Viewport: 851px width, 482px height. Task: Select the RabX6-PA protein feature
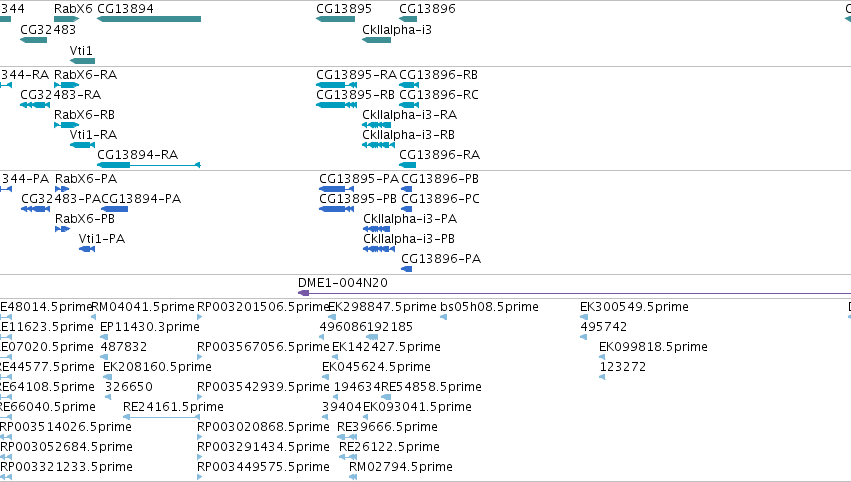[x=62, y=189]
